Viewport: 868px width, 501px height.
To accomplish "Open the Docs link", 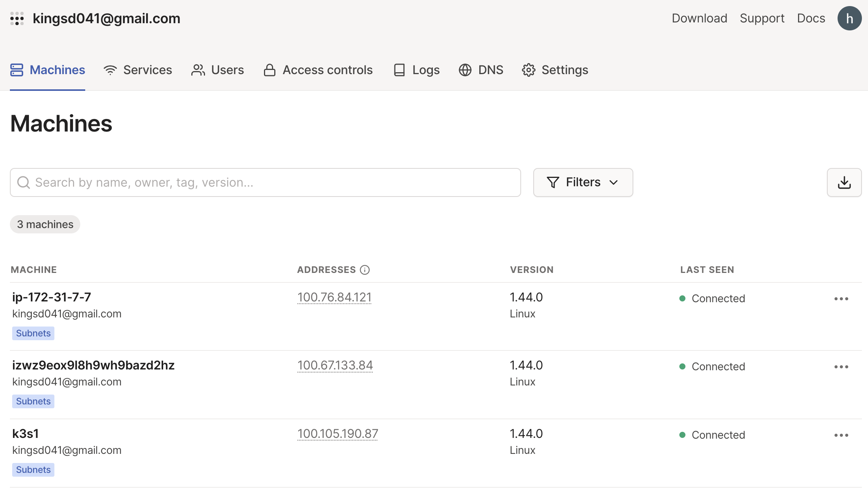I will [811, 18].
